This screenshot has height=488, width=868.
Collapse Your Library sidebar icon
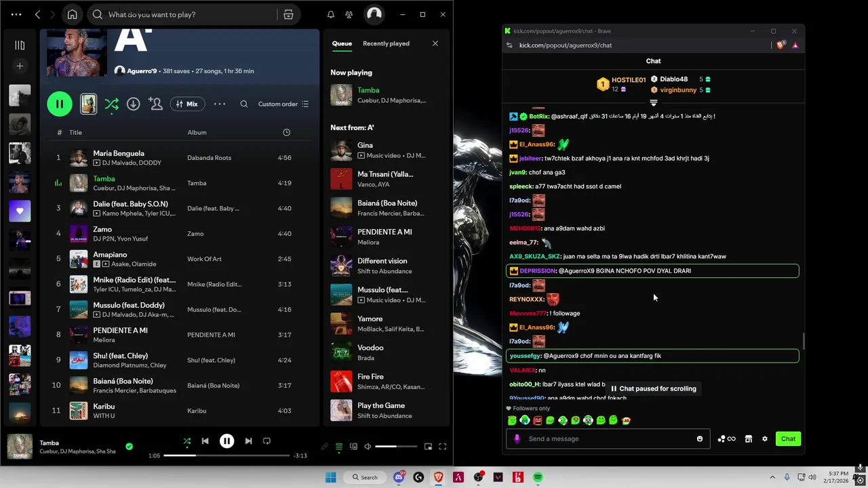20,45
